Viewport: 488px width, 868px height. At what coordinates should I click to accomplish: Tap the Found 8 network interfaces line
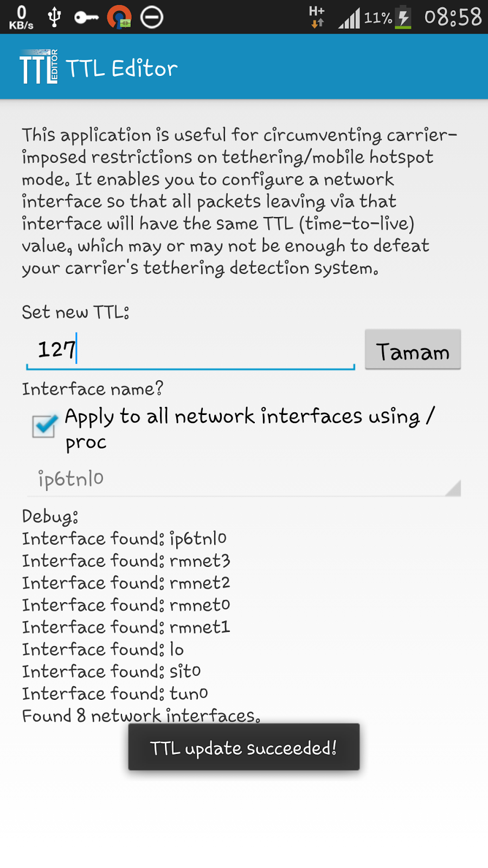tap(141, 716)
